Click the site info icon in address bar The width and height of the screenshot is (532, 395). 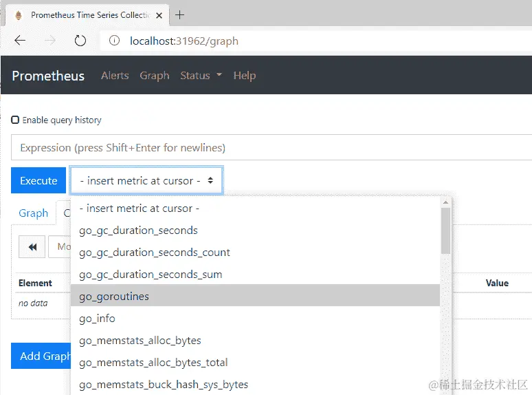(114, 41)
